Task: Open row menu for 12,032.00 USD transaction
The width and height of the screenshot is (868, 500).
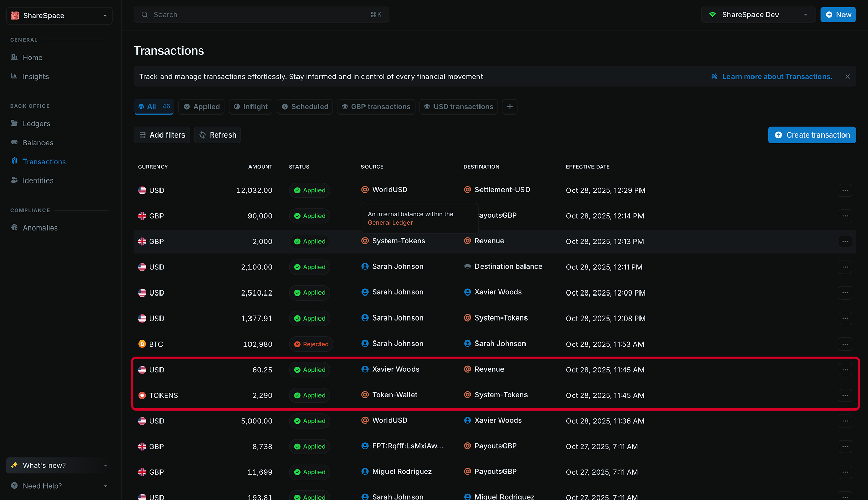Action: pos(846,190)
